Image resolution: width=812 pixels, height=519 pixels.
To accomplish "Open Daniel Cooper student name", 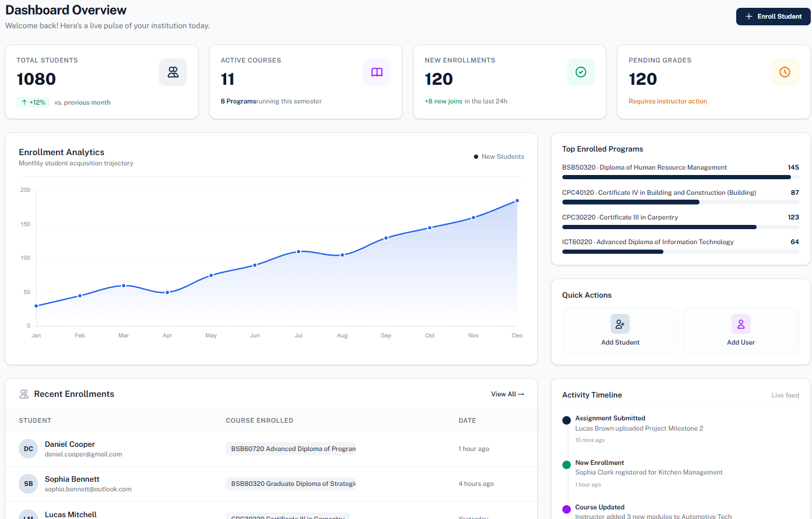I will (x=70, y=444).
